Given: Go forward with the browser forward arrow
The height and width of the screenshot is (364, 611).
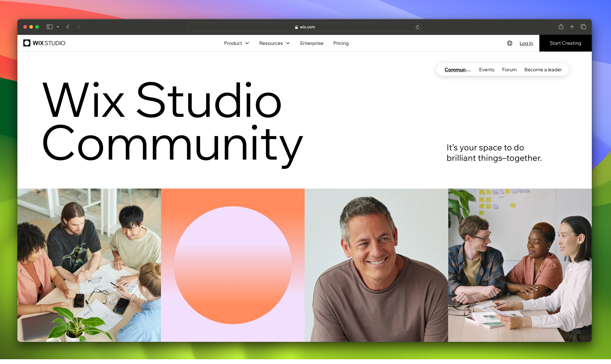Looking at the screenshot, I should [x=78, y=27].
